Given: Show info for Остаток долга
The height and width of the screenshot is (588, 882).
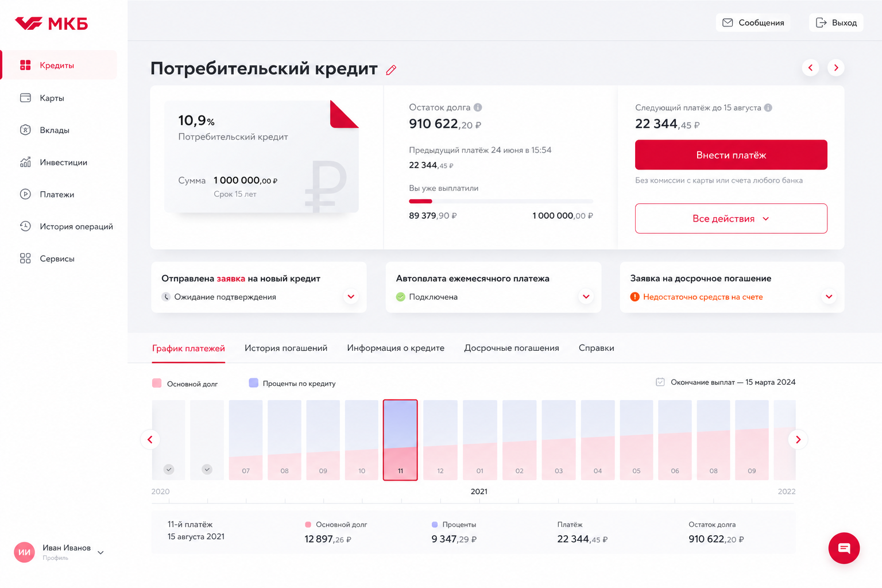Looking at the screenshot, I should click(478, 107).
